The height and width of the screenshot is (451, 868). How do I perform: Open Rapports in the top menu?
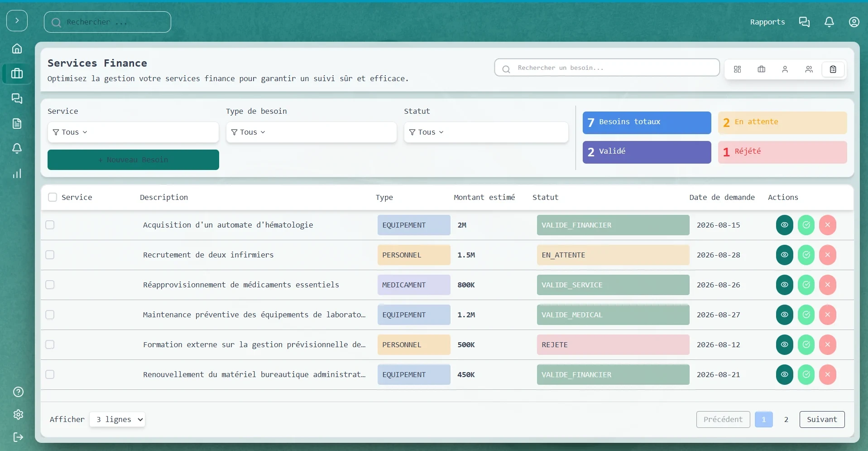[x=767, y=22]
